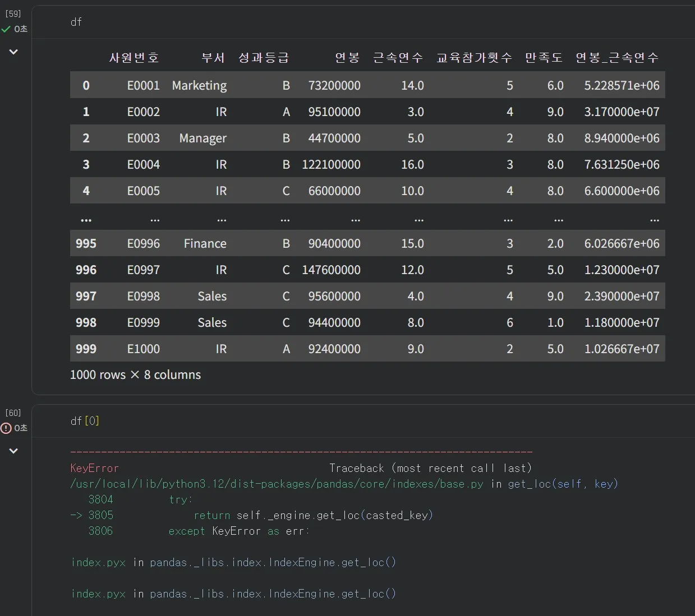This screenshot has width=695, height=616.
Task: Select the E0996 cell
Action: coord(144,243)
